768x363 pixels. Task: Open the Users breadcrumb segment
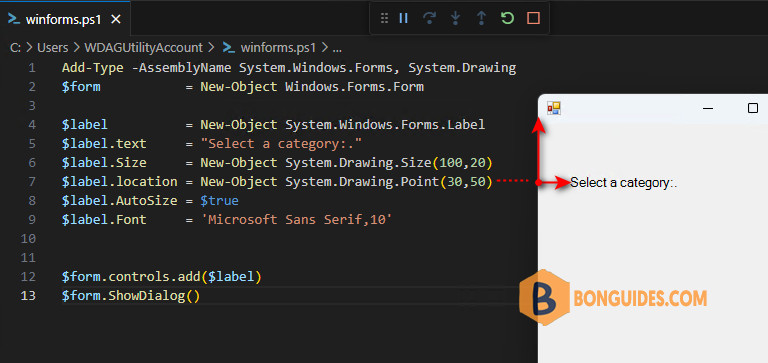[53, 48]
